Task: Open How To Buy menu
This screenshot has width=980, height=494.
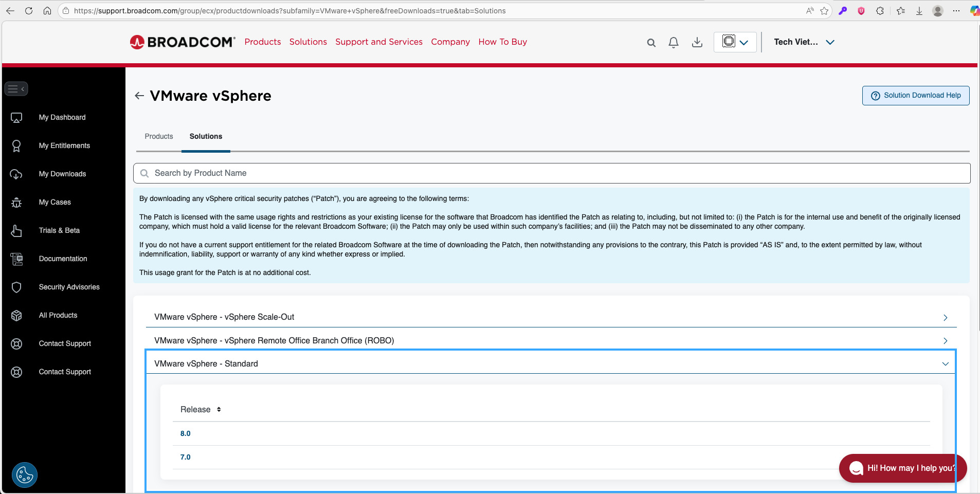Action: (503, 42)
